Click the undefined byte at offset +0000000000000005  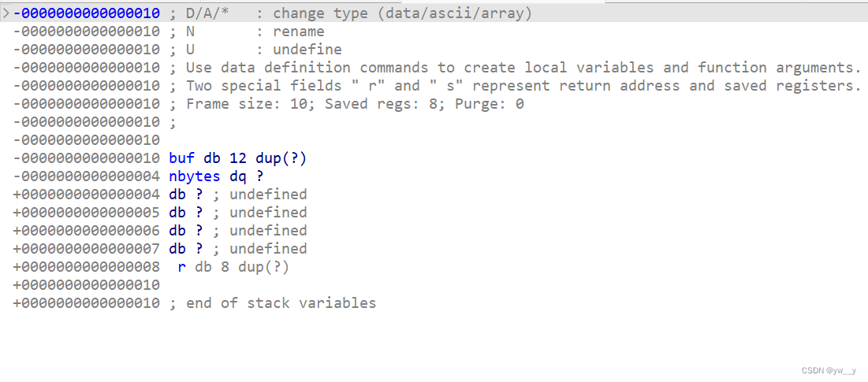tap(238, 213)
